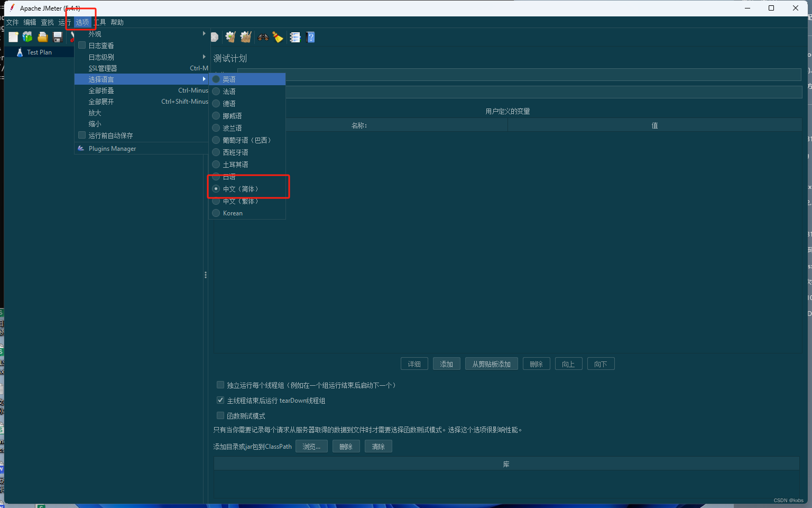812x508 pixels.
Task: Check 独立运行每个线程组 option
Action: coord(220,385)
